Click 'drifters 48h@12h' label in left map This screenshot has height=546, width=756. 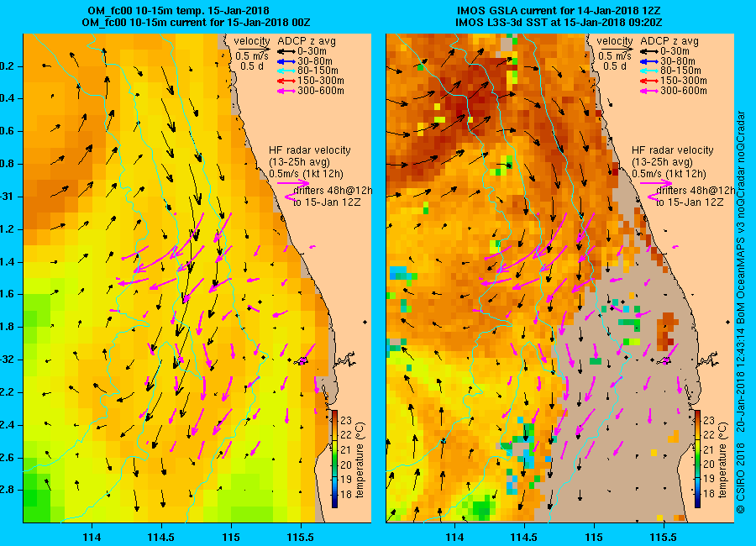333,191
